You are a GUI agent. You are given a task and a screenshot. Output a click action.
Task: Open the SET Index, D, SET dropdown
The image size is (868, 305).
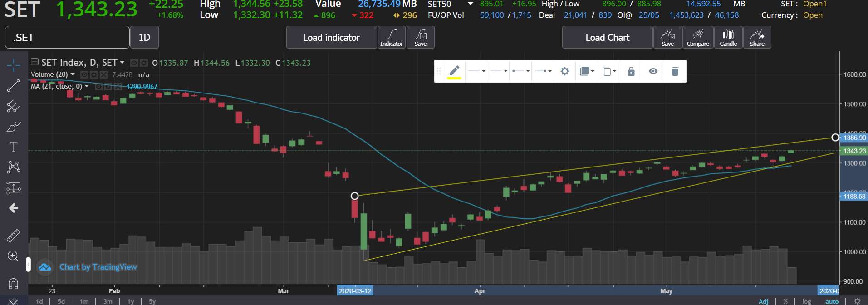click(x=123, y=63)
